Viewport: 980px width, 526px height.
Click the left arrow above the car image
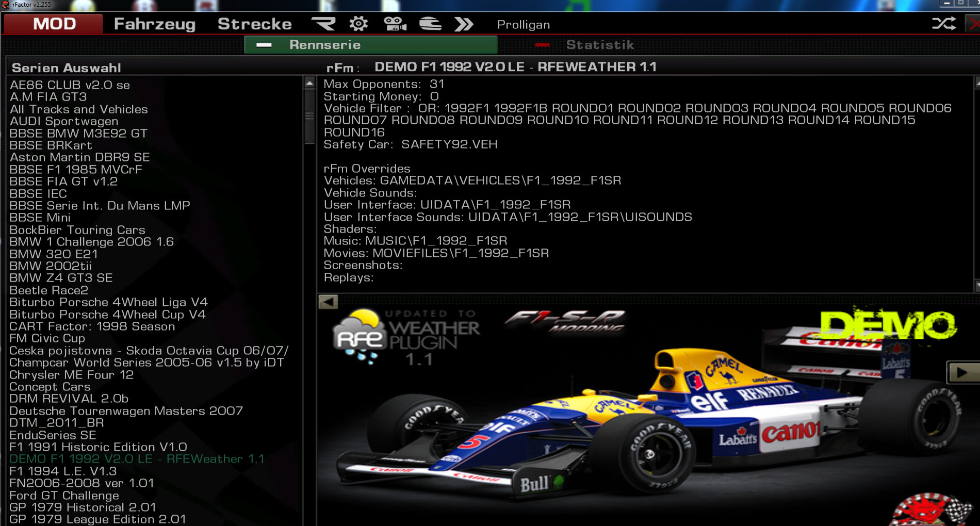[328, 302]
